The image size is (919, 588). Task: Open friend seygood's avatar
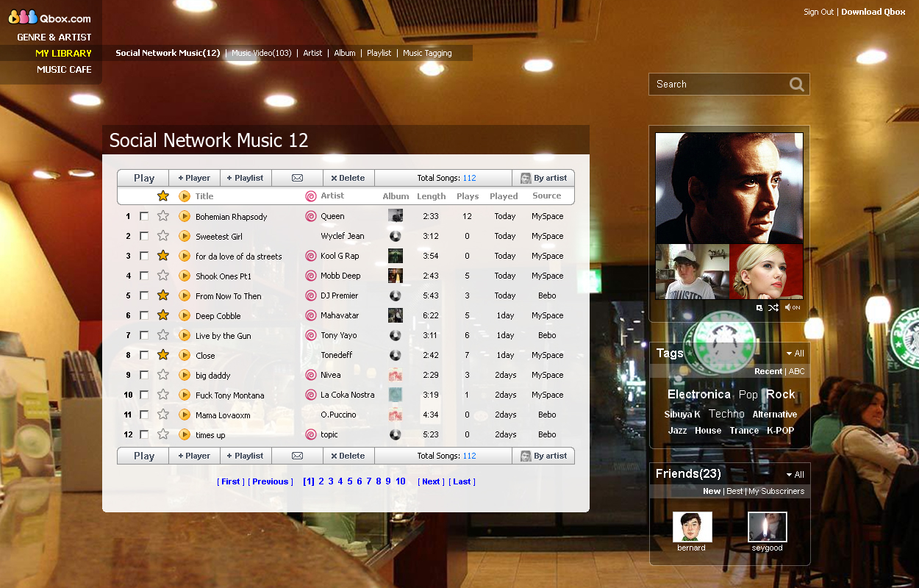coord(768,527)
